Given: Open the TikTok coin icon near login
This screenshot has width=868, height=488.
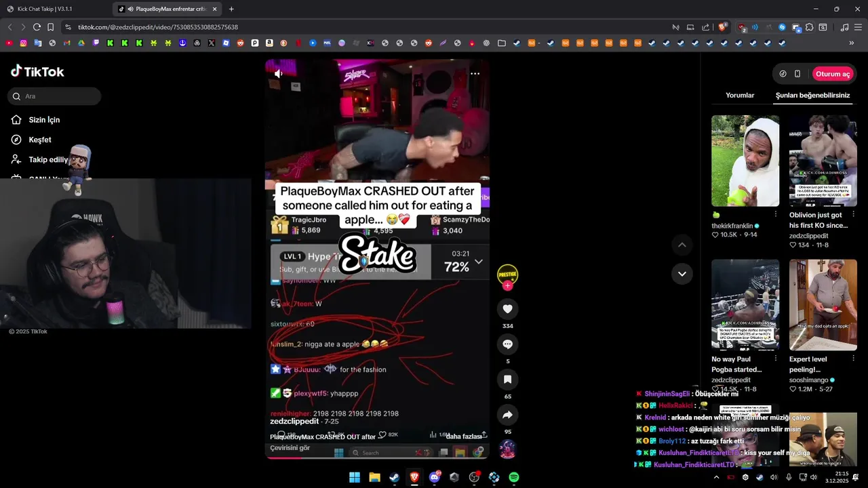Looking at the screenshot, I should [x=783, y=74].
